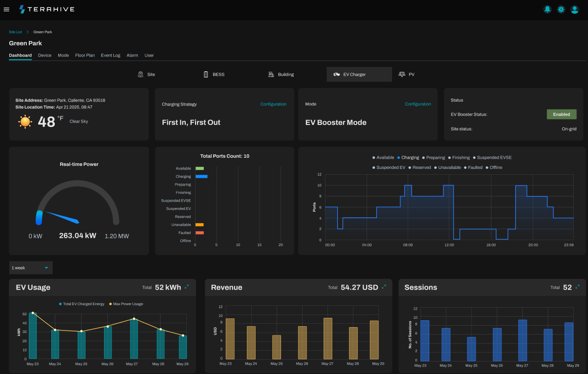The height and width of the screenshot is (374, 588).
Task: Select the BESS section label
Action: (x=218, y=75)
